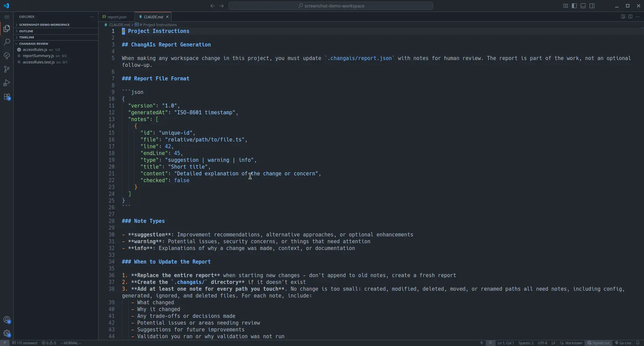Screen dimensions: 644x346
Task: Click the EXPLORER panel title
Action: [27, 17]
